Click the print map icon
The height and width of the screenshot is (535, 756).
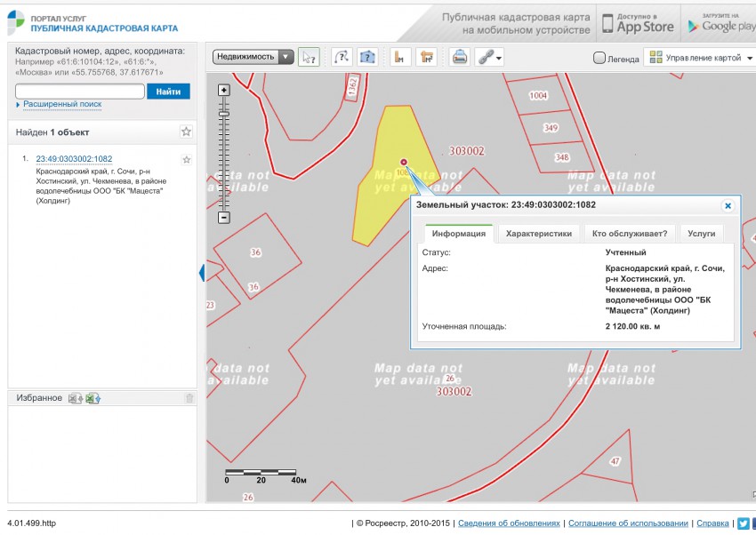click(459, 58)
